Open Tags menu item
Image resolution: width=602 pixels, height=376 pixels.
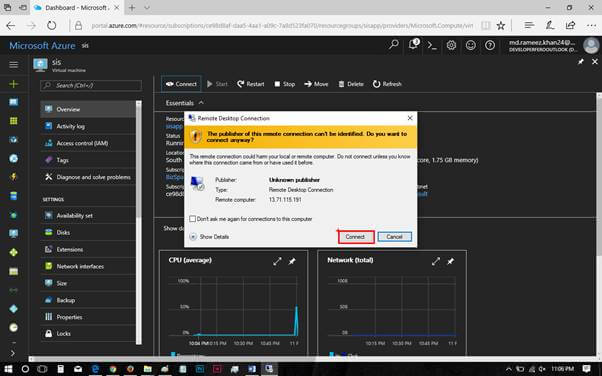[88, 160]
